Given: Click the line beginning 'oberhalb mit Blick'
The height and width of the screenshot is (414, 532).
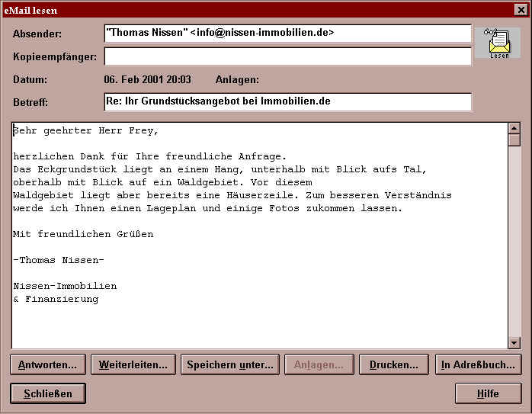Looking at the screenshot, I should [x=162, y=182].
